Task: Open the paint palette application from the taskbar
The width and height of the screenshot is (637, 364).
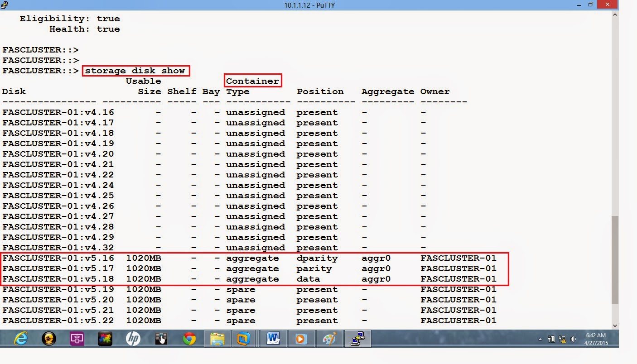Action: [328, 338]
